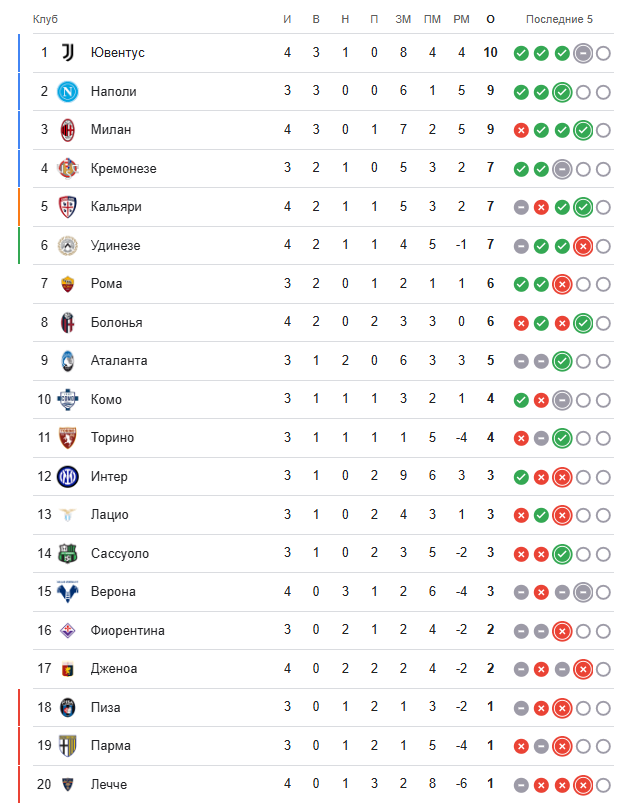Image resolution: width=641 pixels, height=812 pixels.
Task: Open the Кремонезе team name link
Action: 123,168
